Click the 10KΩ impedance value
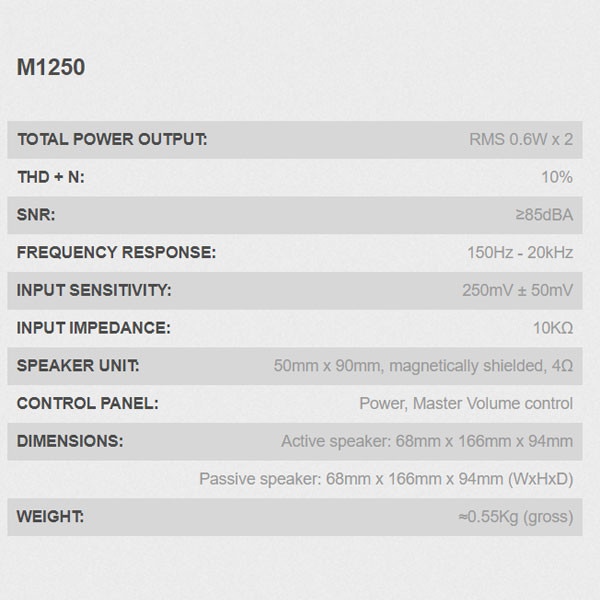This screenshot has height=600, width=600. pos(553,328)
